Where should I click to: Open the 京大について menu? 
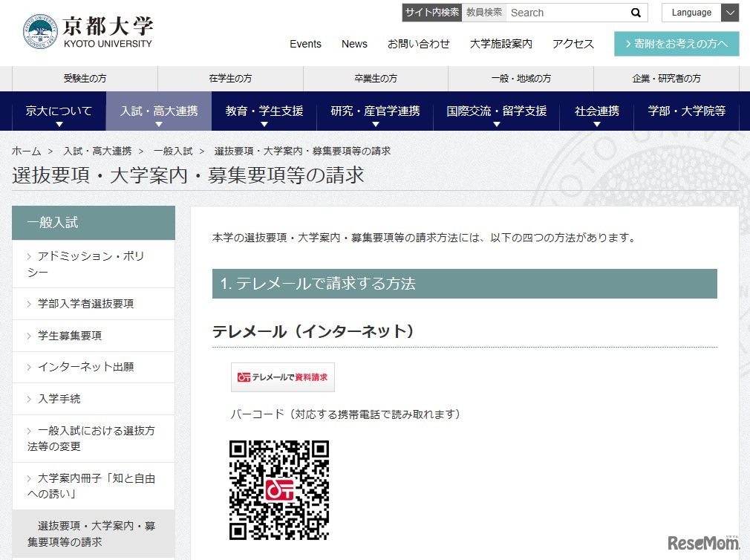click(59, 111)
